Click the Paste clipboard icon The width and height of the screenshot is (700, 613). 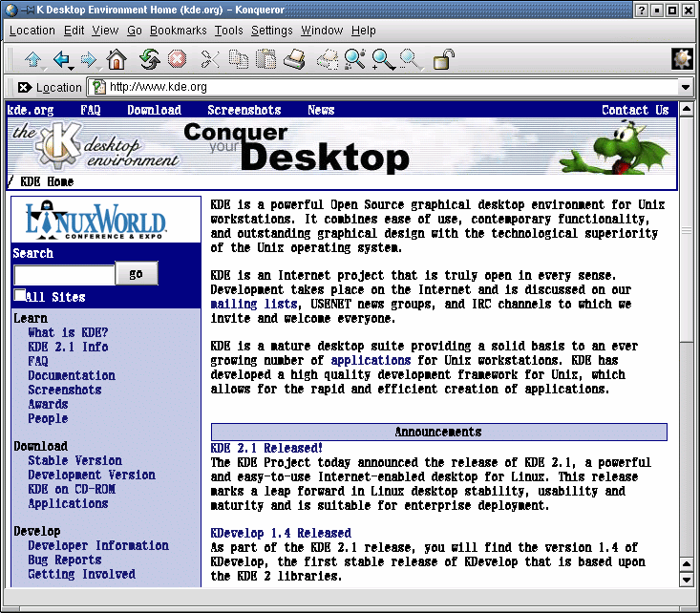tap(266, 59)
